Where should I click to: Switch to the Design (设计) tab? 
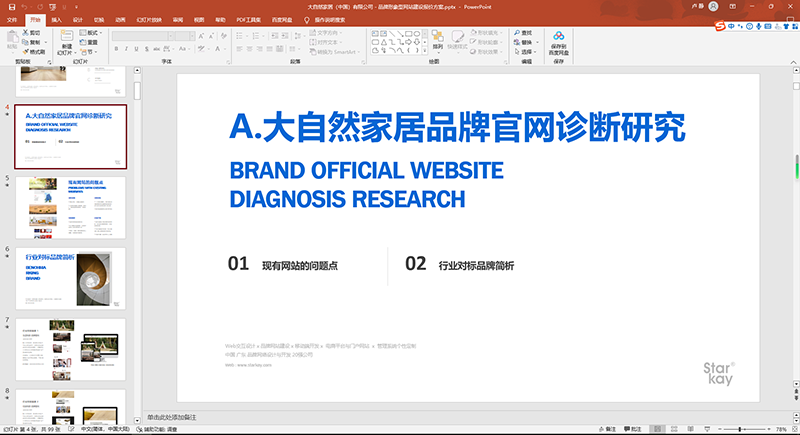(78, 20)
